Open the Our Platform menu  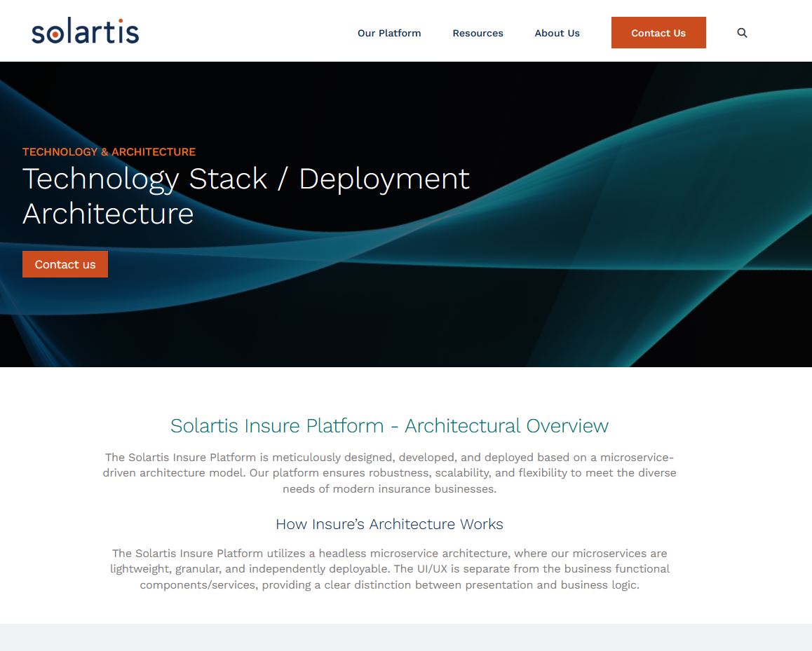click(x=389, y=33)
